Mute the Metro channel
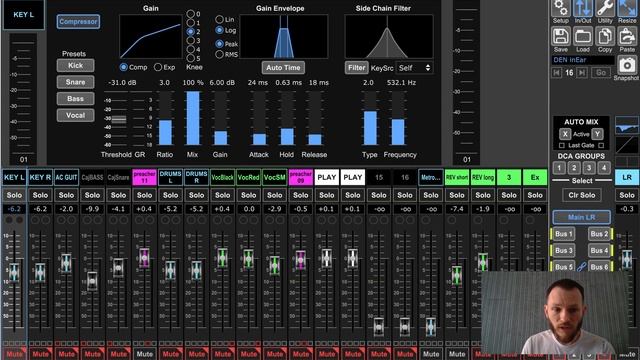Viewport: 640px width, 360px height. click(431, 354)
